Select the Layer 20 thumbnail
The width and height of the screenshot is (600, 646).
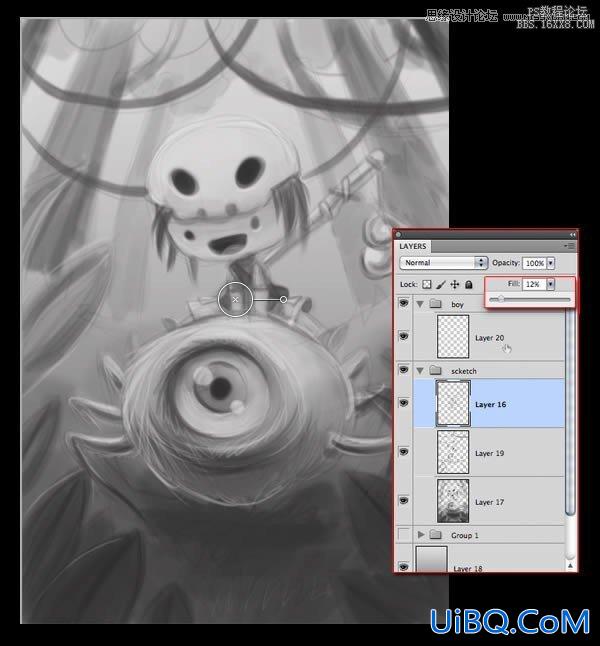[x=453, y=337]
